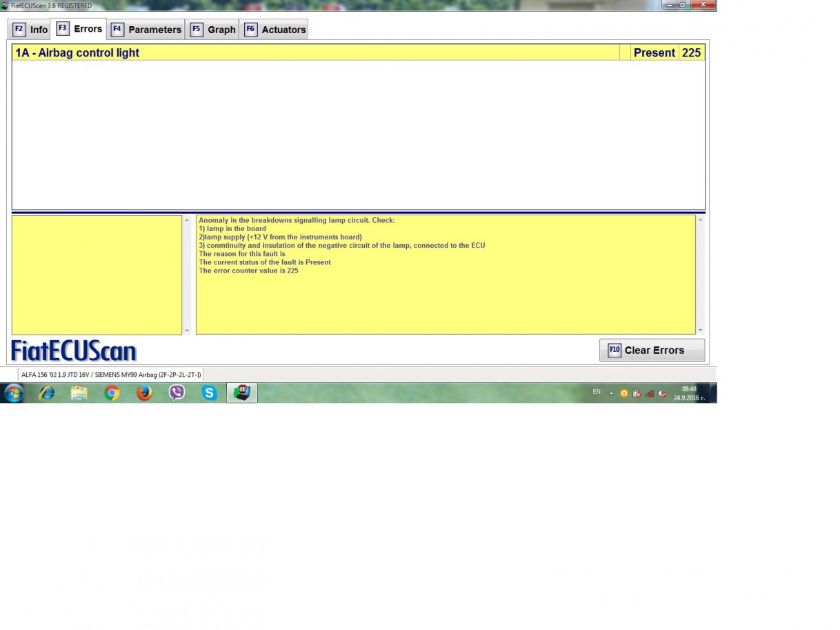Click the muted volume tray icon
840x630 pixels.
(x=662, y=393)
